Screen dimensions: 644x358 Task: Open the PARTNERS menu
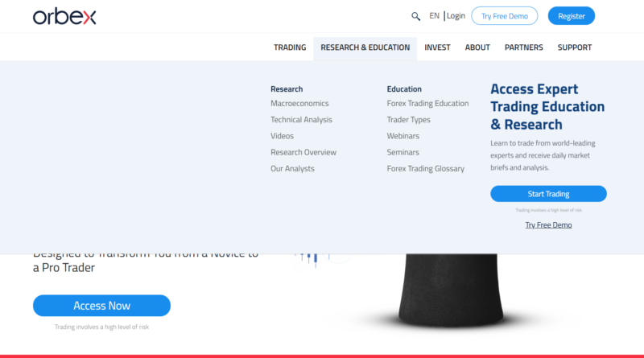[x=524, y=47]
